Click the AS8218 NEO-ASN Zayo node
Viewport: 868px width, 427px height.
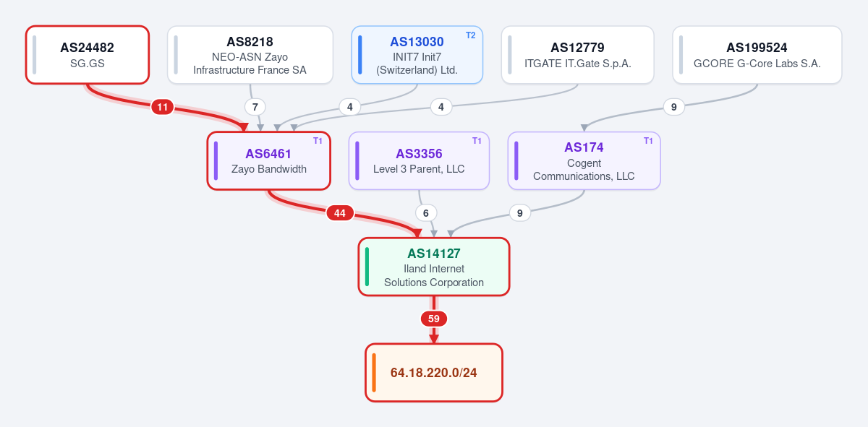(x=250, y=55)
